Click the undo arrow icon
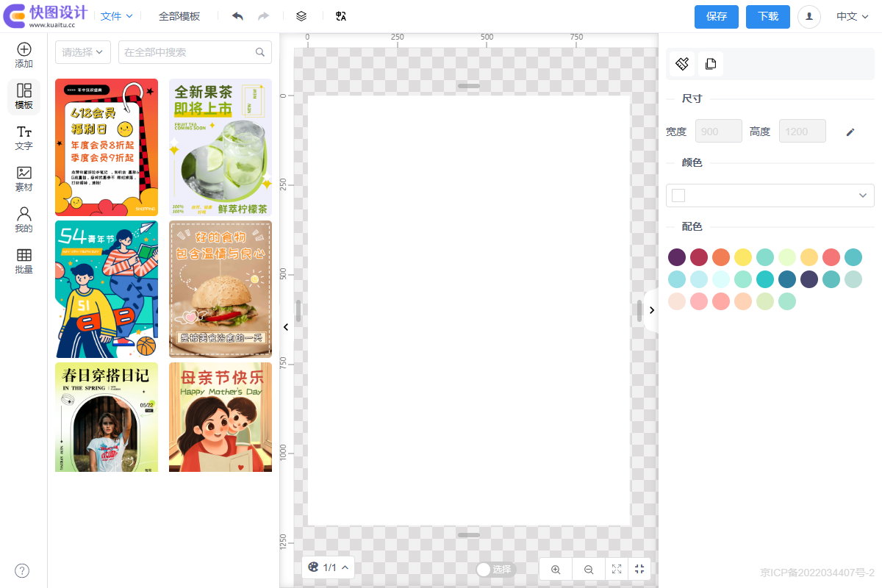 point(237,16)
